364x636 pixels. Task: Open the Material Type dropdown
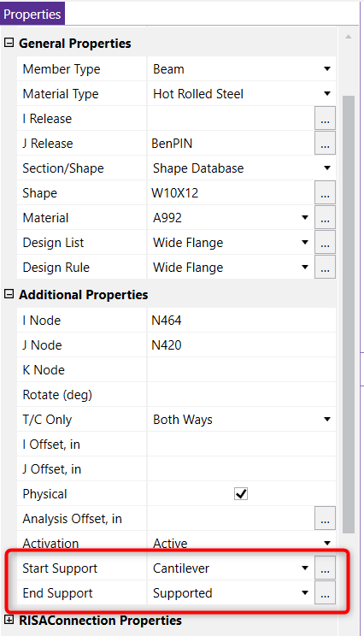coord(327,94)
